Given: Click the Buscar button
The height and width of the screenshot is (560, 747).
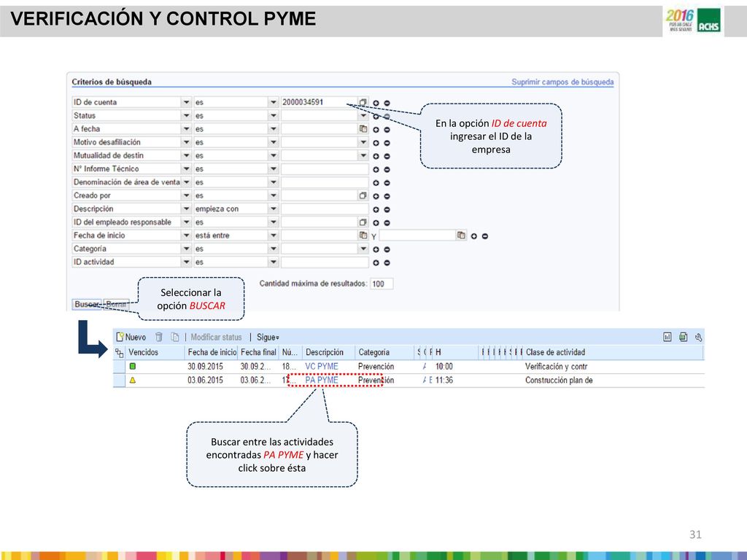Looking at the screenshot, I should pos(87,304).
